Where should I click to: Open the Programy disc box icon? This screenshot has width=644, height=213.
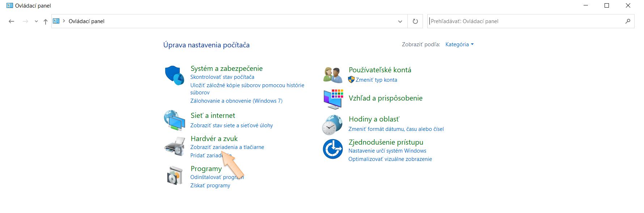[174, 176]
